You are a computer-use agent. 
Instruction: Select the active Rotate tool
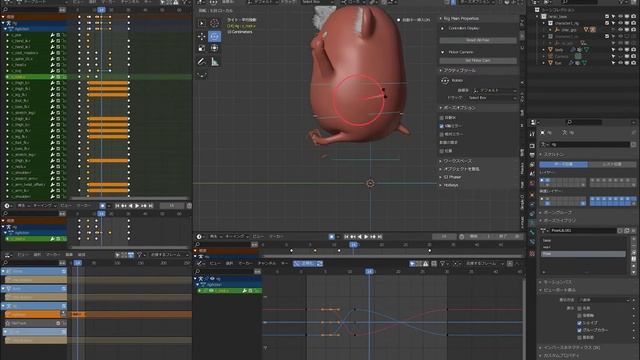coord(214,36)
